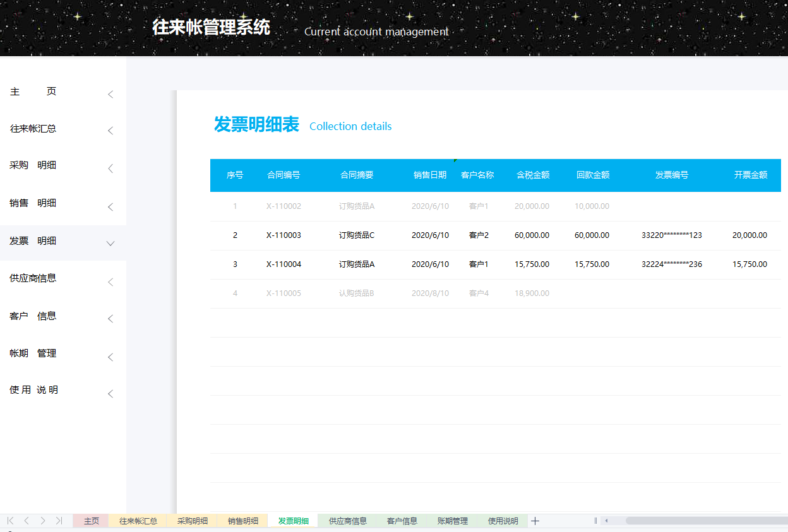This screenshot has width=788, height=532.
Task: Expand the 往来帐汇总 sidebar chevron
Action: (110, 131)
